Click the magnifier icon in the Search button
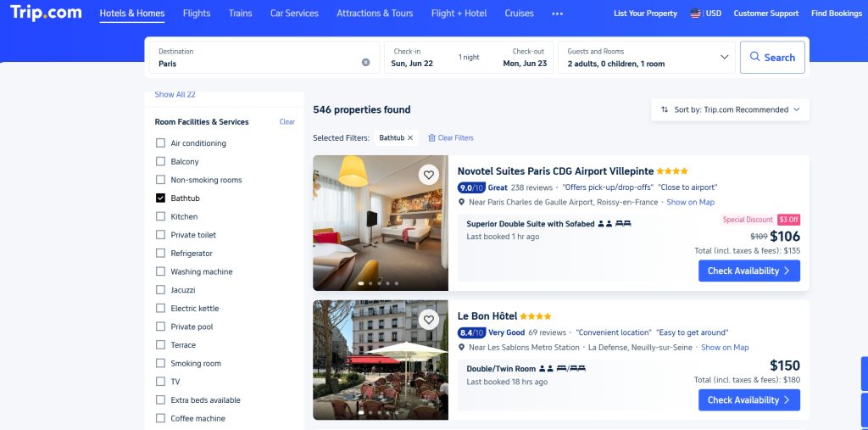 pyautogui.click(x=754, y=57)
